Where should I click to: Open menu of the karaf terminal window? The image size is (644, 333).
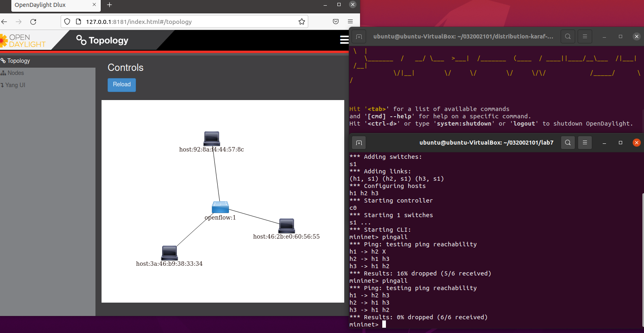pos(585,36)
